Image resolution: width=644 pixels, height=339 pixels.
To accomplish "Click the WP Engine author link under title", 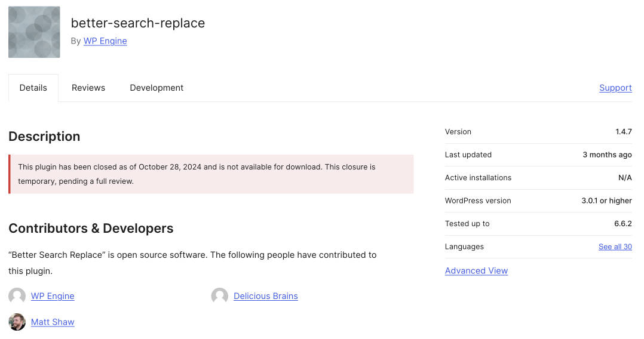I will click(105, 41).
